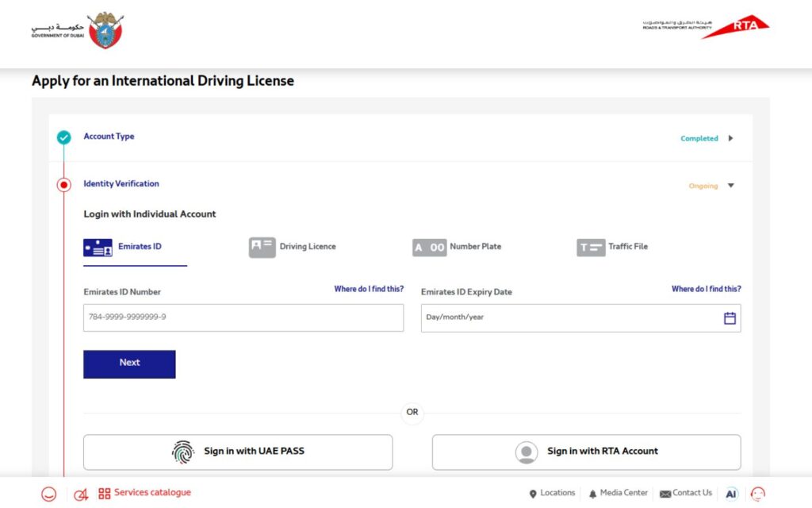
Task: Open the calendar picker for Emirates ID Expiry Date
Action: point(730,317)
